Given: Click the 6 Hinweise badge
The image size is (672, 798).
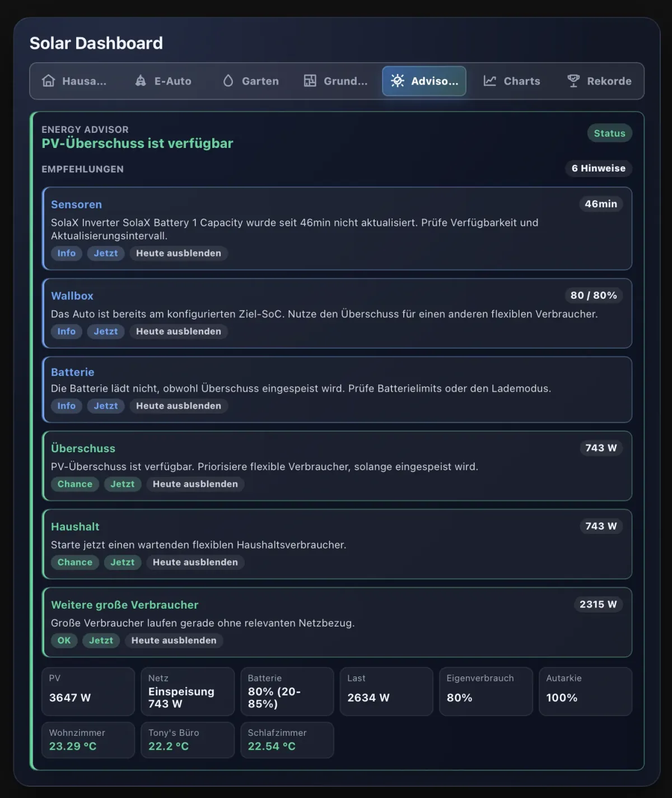Looking at the screenshot, I should tap(598, 168).
